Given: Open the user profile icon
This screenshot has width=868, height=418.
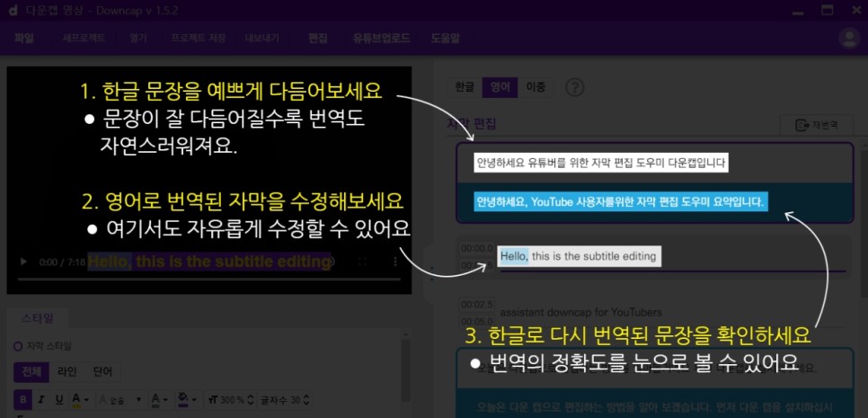Looking at the screenshot, I should [x=848, y=38].
